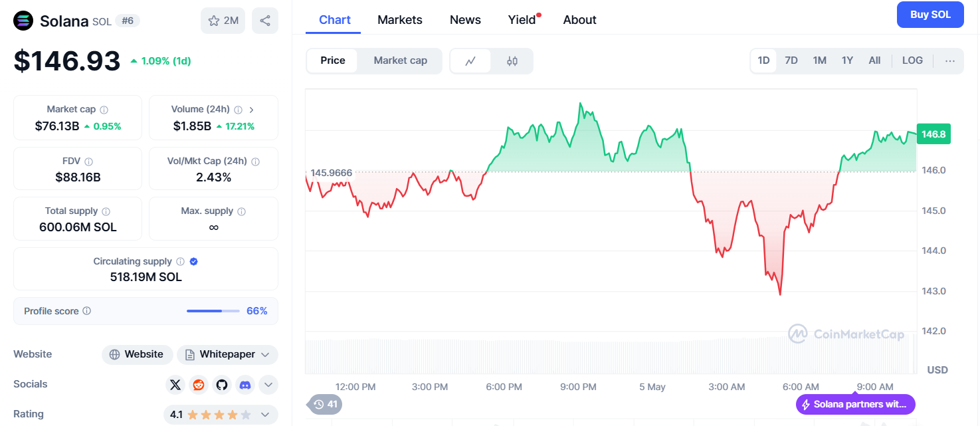Image resolution: width=980 pixels, height=426 pixels.
Task: Open Max. supply info icon
Action: pos(241,211)
